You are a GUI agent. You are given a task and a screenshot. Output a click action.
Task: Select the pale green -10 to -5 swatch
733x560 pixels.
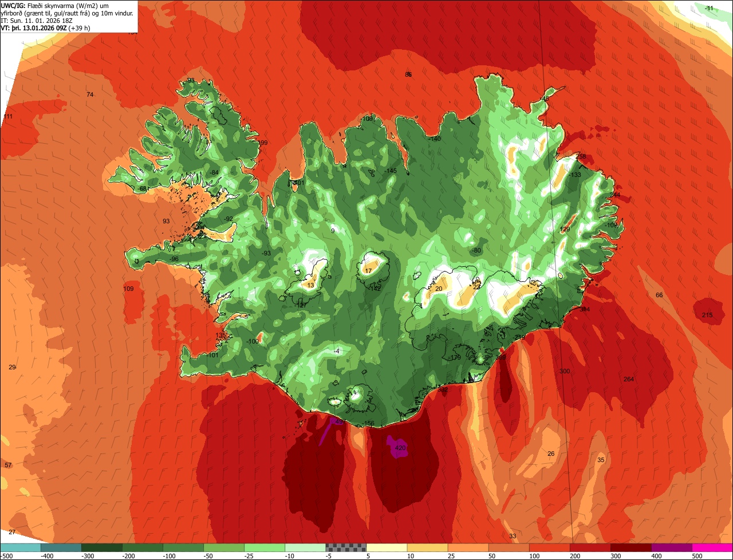pyautogui.click(x=305, y=547)
